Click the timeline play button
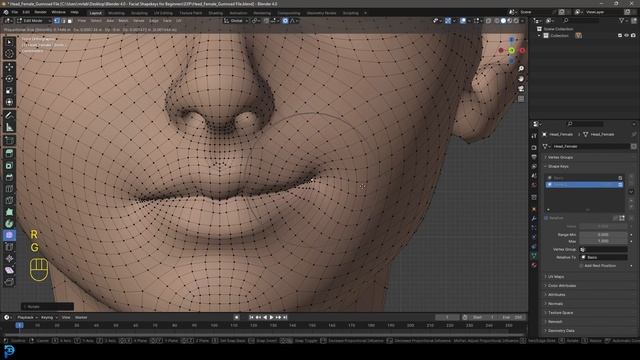This screenshot has height=360, width=640. pyautogui.click(x=271, y=317)
